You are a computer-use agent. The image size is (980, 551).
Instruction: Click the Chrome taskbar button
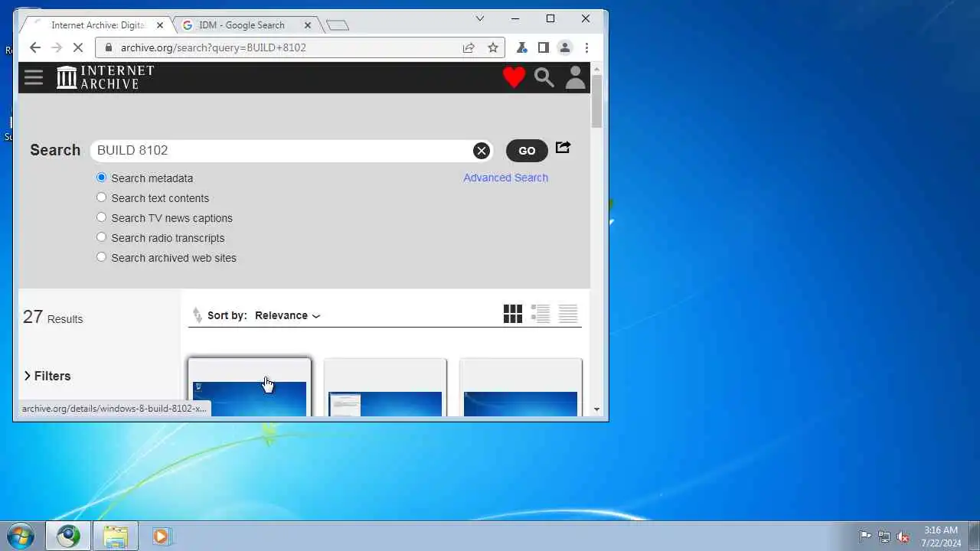tap(68, 536)
